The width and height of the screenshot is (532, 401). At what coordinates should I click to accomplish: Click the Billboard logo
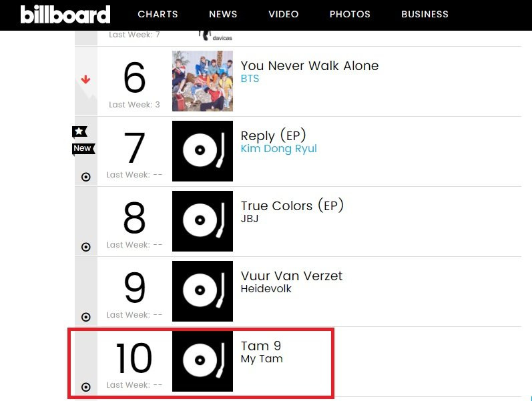(65, 14)
